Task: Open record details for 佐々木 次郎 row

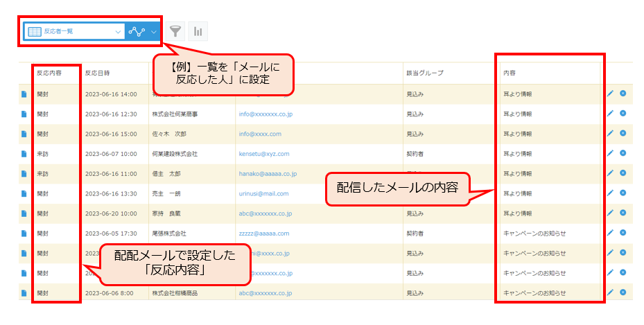Action: [x=24, y=134]
